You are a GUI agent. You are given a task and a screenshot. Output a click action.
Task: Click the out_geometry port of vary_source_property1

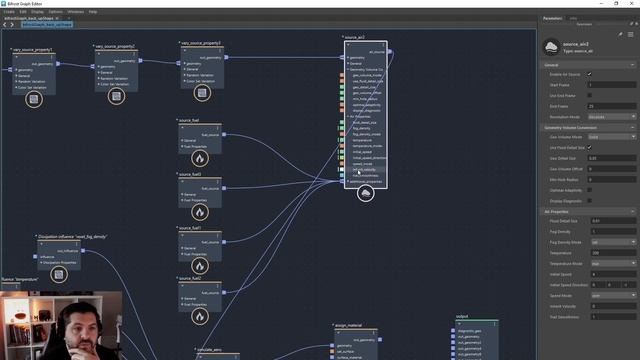[58, 64]
